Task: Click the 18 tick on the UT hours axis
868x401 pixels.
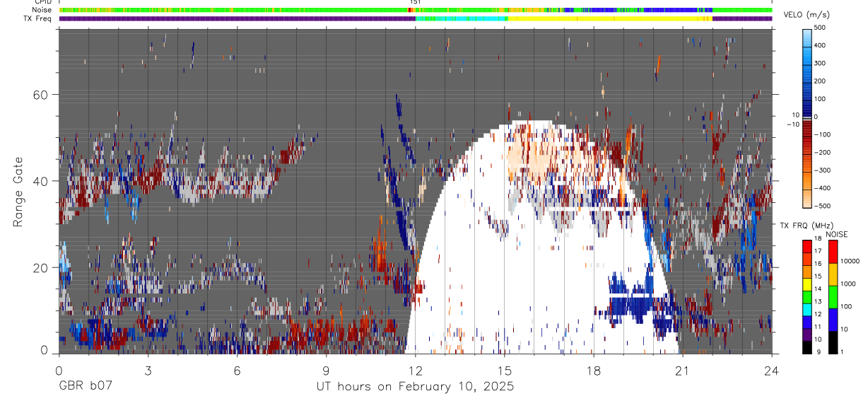Action: (x=594, y=370)
